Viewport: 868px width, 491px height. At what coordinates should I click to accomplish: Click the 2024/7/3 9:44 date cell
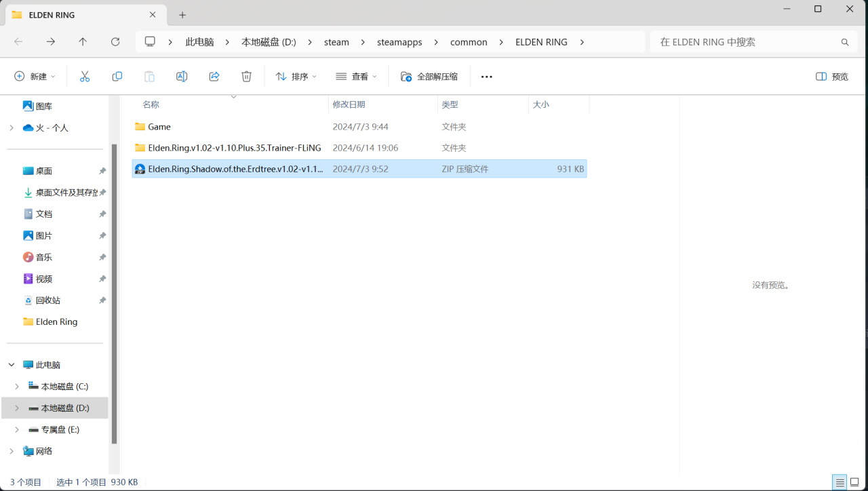(x=360, y=127)
